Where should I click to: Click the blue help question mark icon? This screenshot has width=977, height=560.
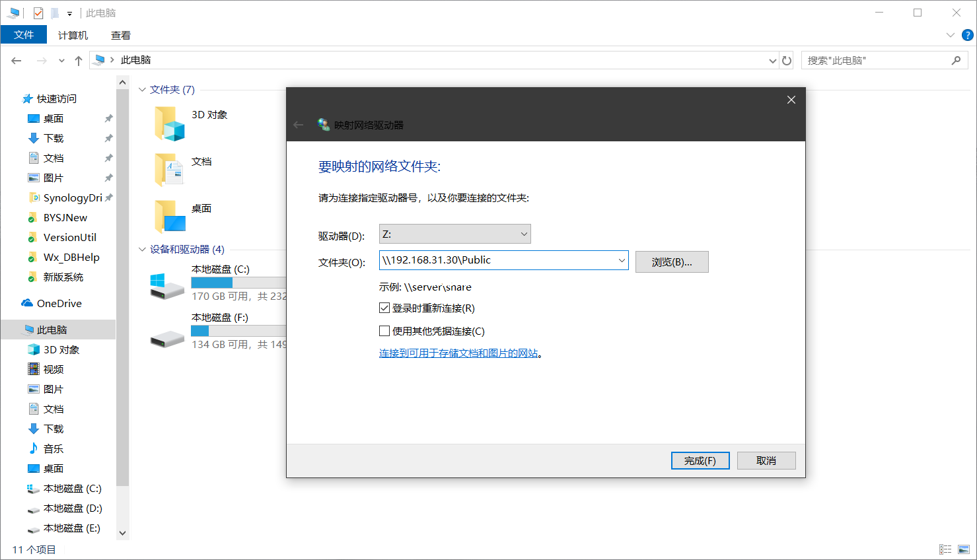(x=968, y=36)
